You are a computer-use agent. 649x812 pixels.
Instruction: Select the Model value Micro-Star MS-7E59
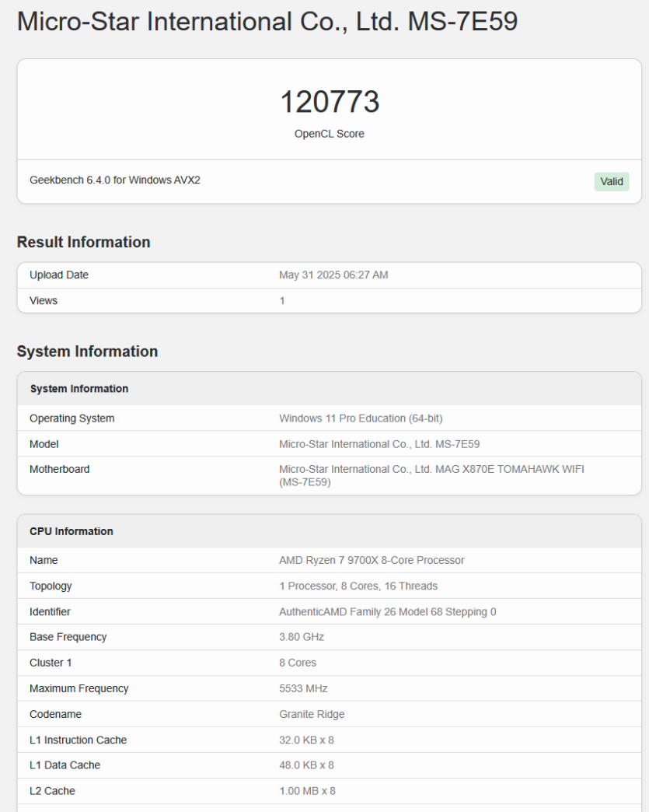pos(379,444)
